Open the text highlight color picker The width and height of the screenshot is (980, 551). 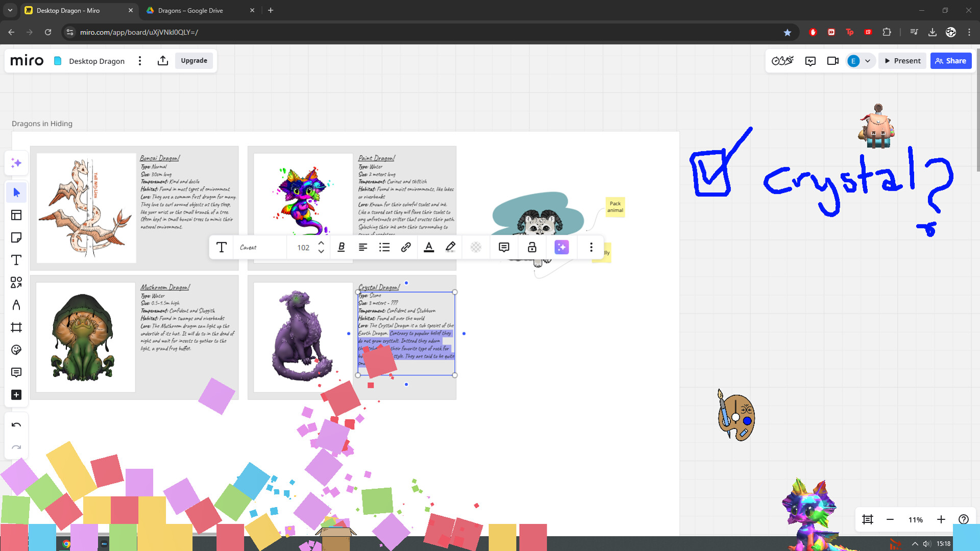pyautogui.click(x=450, y=247)
